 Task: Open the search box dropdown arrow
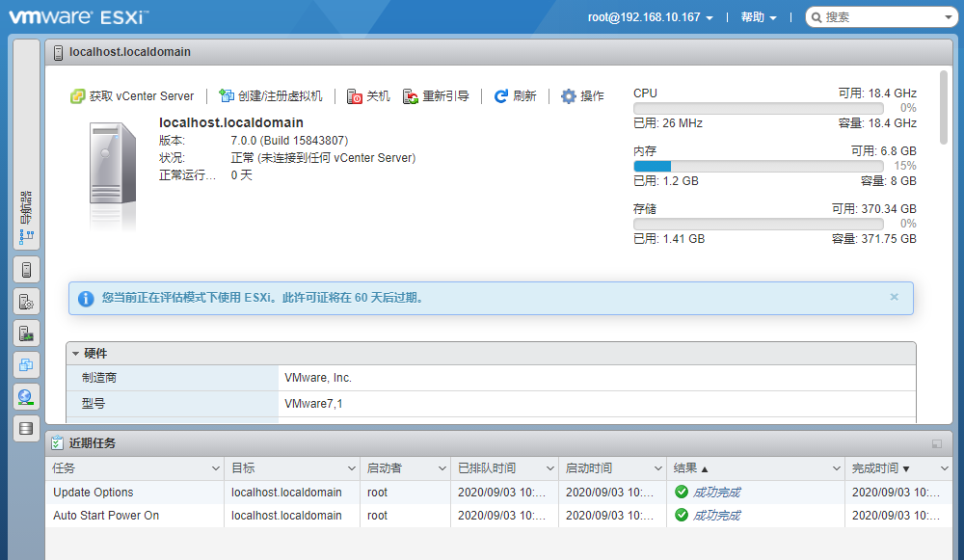(x=949, y=17)
